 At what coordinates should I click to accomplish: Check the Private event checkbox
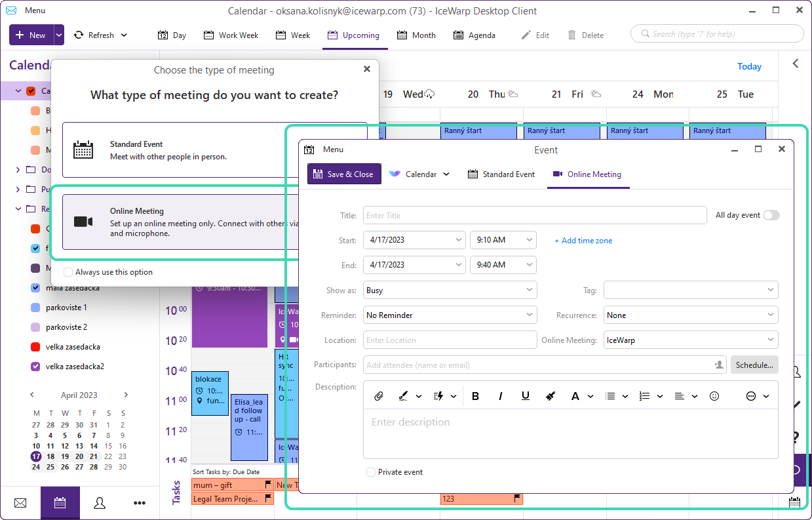pyautogui.click(x=371, y=472)
